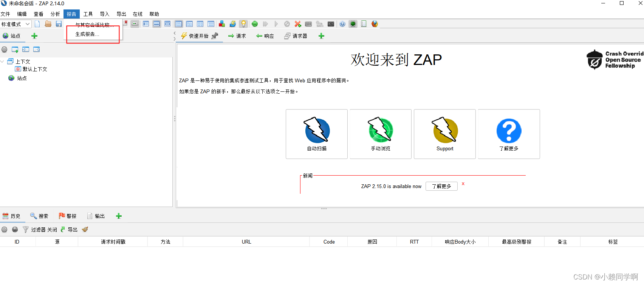The width and height of the screenshot is (644, 284).
Task: Add a new tab next to 站点
Action: point(34,36)
